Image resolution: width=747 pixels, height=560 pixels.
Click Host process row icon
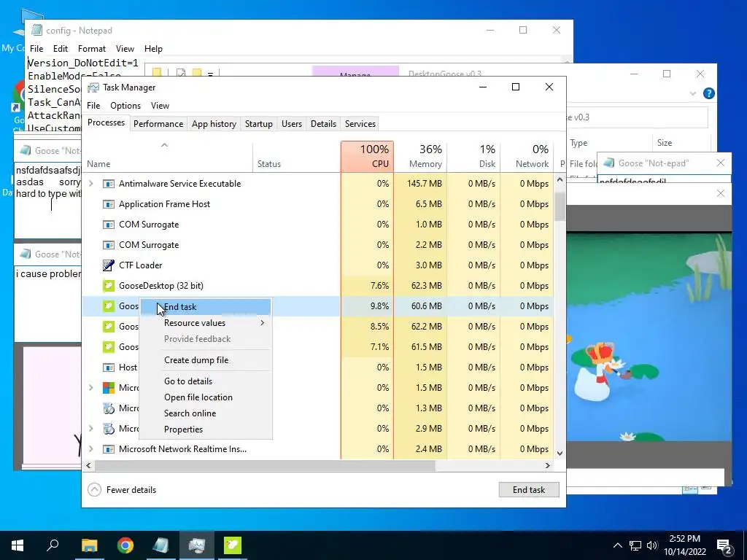click(109, 367)
